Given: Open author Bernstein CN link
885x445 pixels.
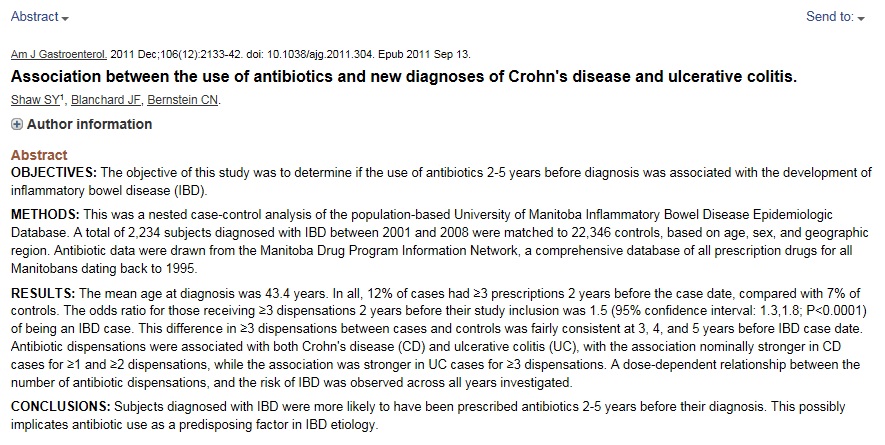Looking at the screenshot, I should point(182,101).
